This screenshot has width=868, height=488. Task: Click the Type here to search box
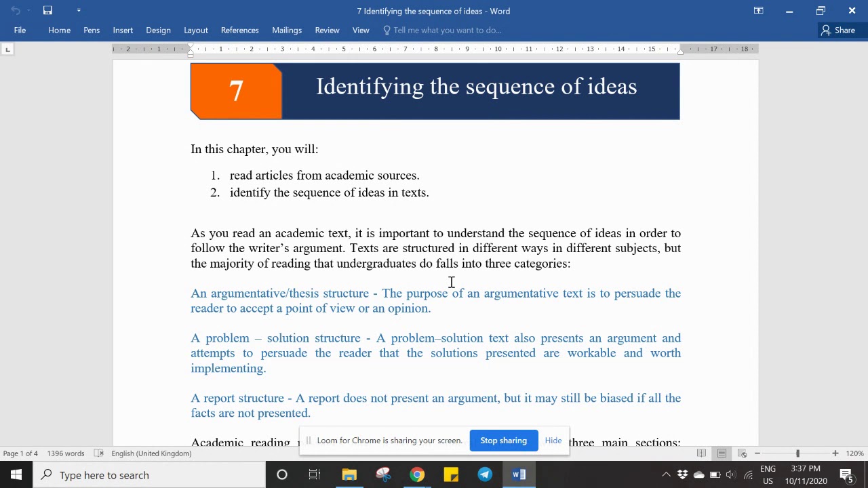149,475
